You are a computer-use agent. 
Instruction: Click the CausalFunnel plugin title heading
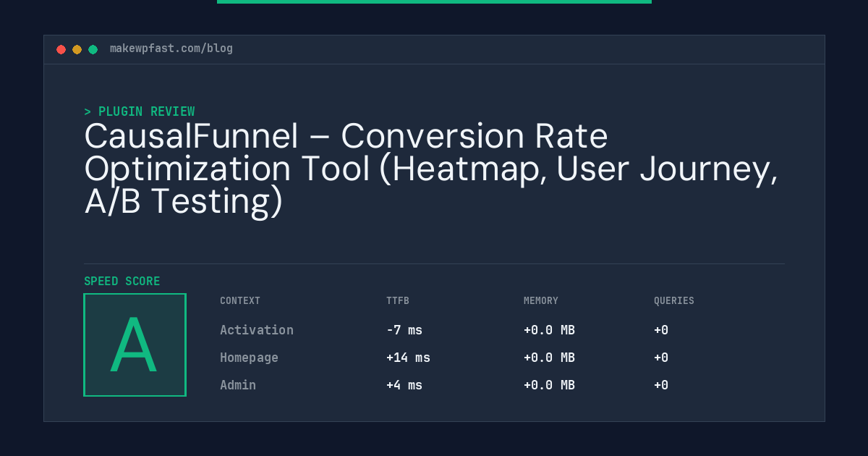[x=431, y=169]
